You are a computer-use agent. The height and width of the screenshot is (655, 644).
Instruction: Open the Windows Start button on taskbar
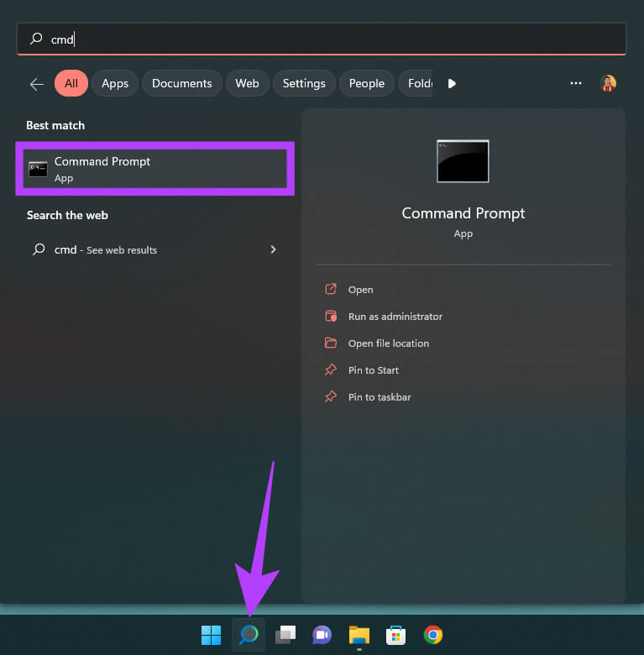[212, 635]
